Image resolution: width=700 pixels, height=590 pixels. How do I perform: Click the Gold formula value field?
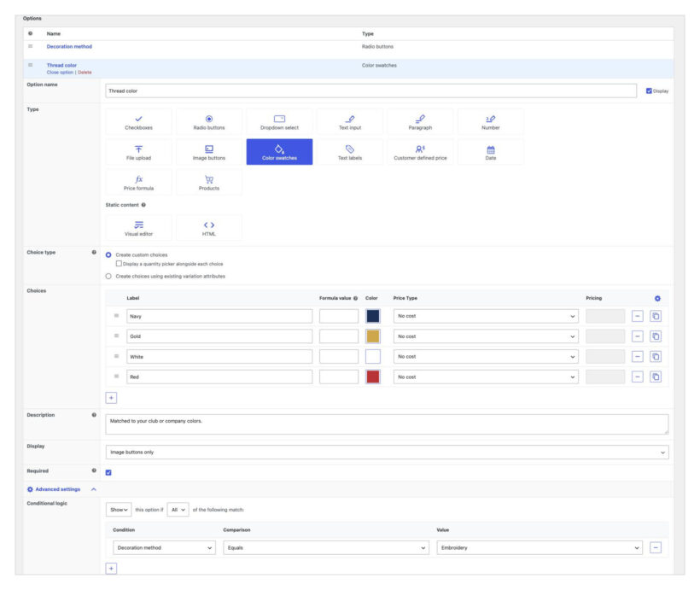(338, 336)
